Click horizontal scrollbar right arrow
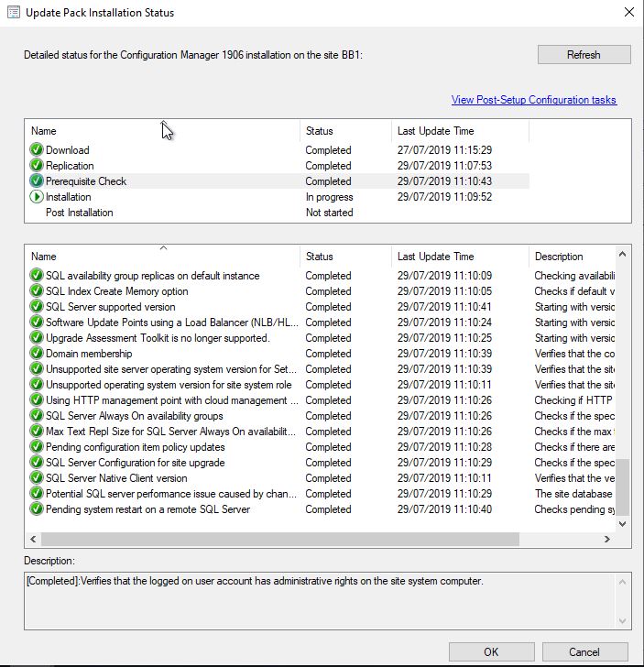 [607, 539]
